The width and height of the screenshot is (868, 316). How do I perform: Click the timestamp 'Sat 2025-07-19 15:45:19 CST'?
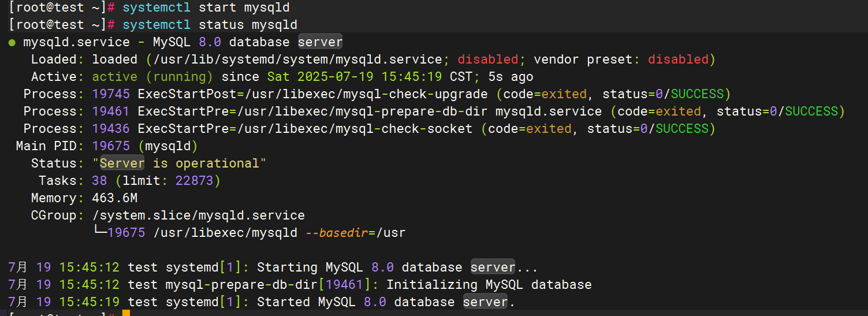point(370,77)
